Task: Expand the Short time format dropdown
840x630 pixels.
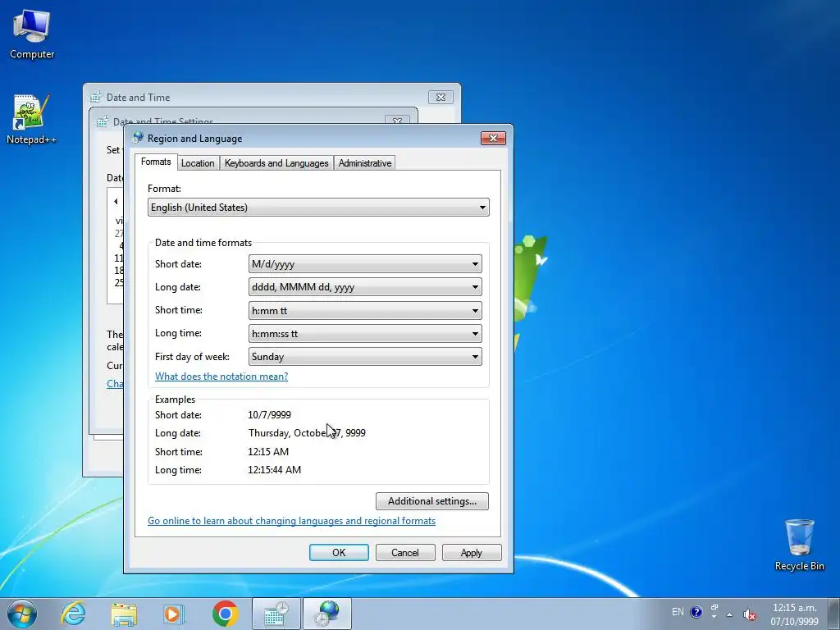Action: (365, 311)
